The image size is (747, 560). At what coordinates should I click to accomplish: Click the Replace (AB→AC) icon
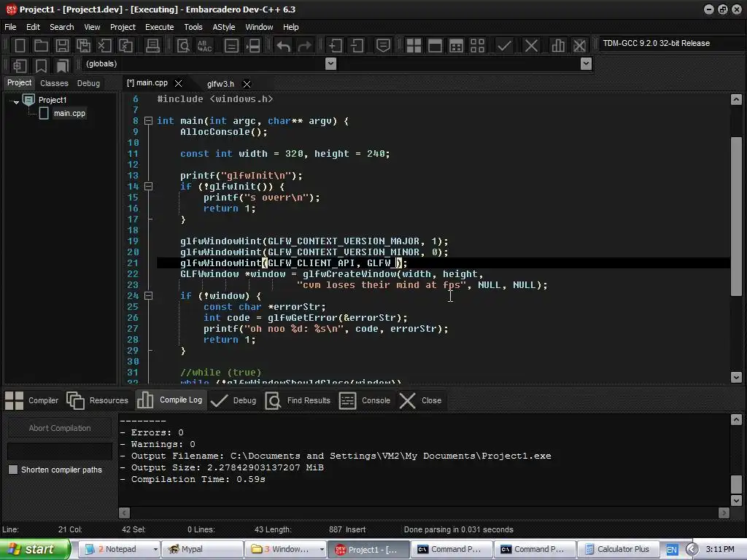click(x=205, y=46)
